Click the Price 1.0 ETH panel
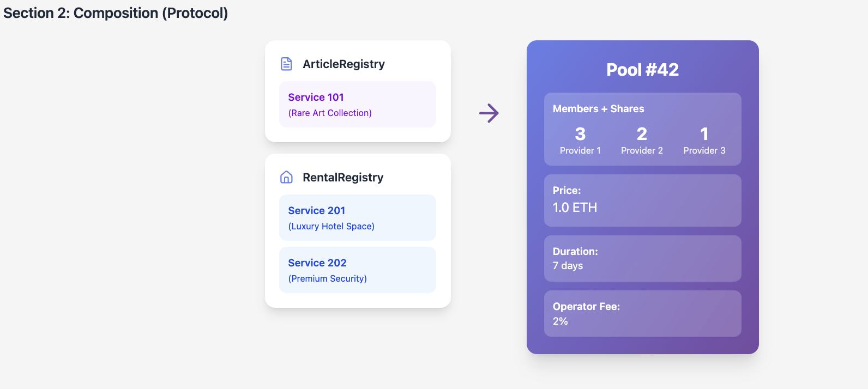Screen dimensions: 868x389 click(x=642, y=200)
